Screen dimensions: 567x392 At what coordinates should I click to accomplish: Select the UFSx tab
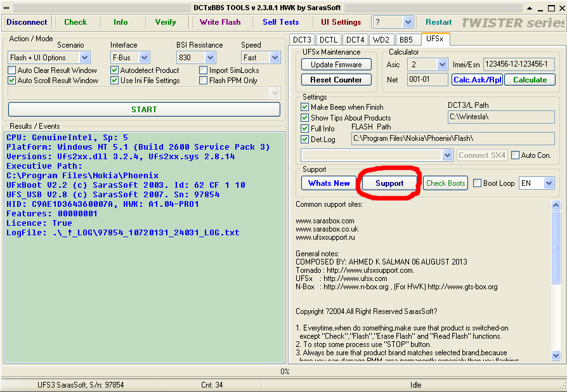pos(435,39)
